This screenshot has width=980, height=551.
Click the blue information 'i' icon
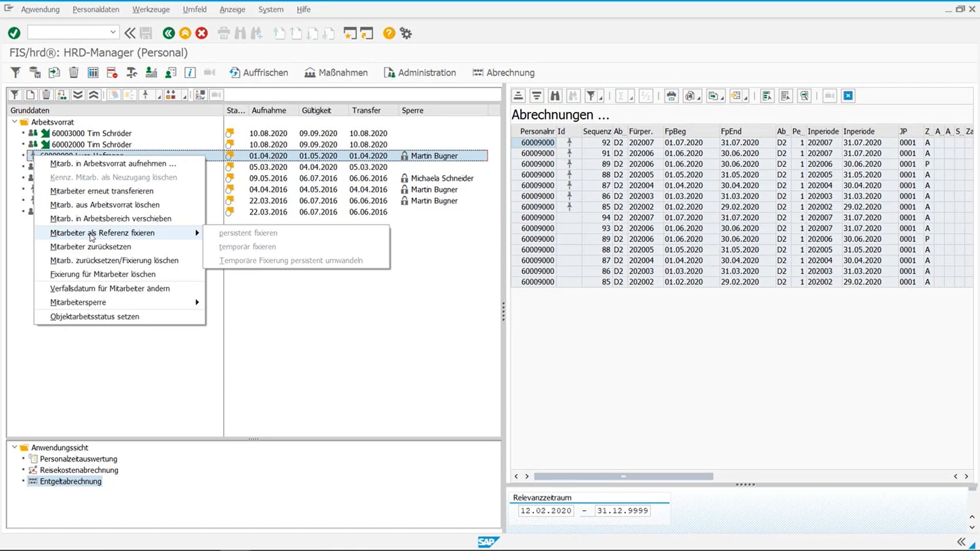coord(190,72)
